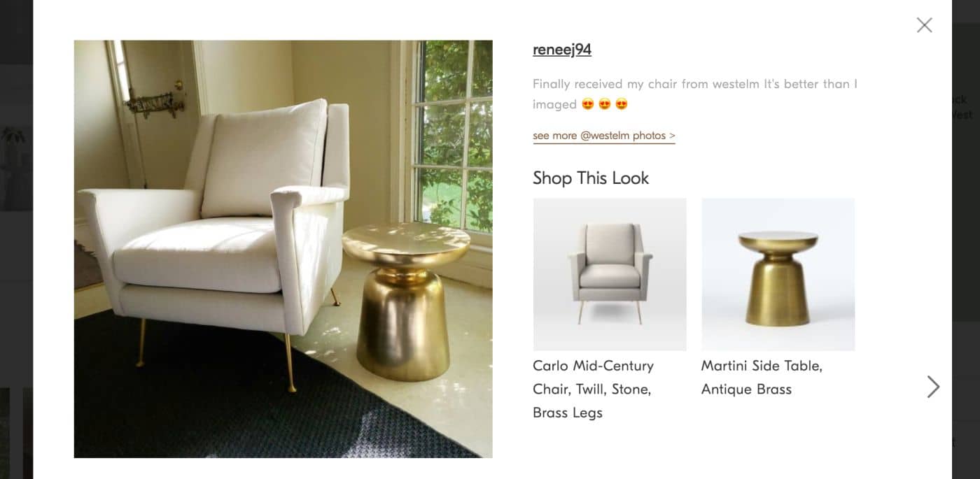Click the caption text about the westelm chair
This screenshot has height=479, width=980.
click(x=695, y=94)
